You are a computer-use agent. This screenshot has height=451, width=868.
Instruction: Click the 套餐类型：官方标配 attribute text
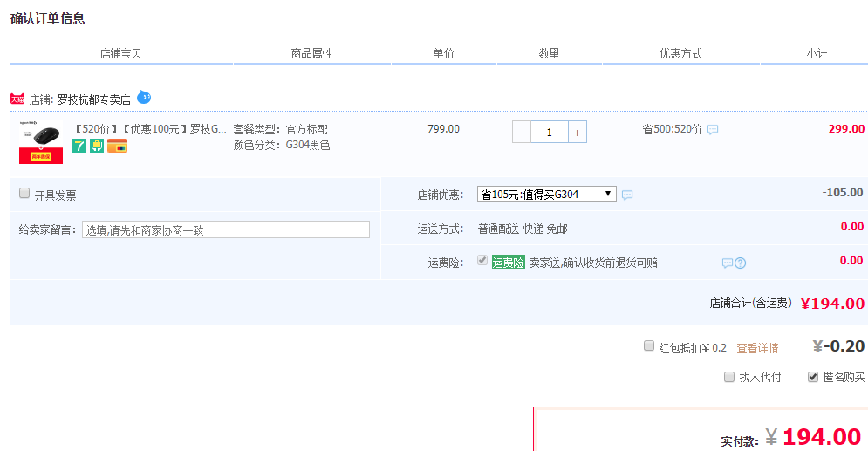(x=281, y=129)
